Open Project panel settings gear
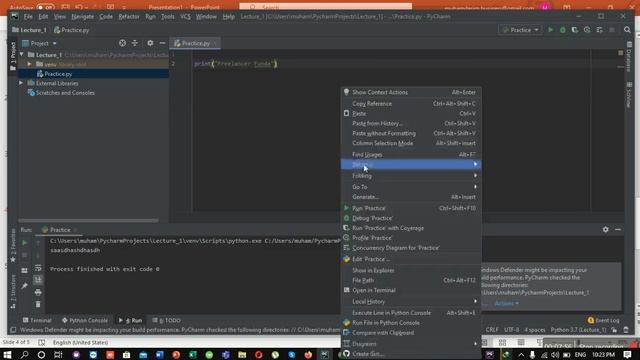The height and width of the screenshot is (360, 640). pyautogui.click(x=150, y=43)
